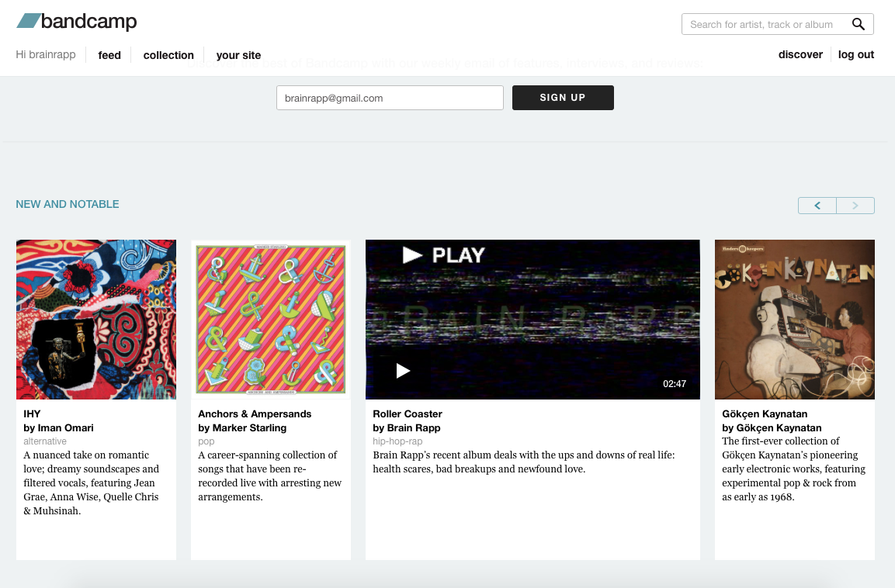Open the IHY album cover thumbnail

tap(96, 320)
